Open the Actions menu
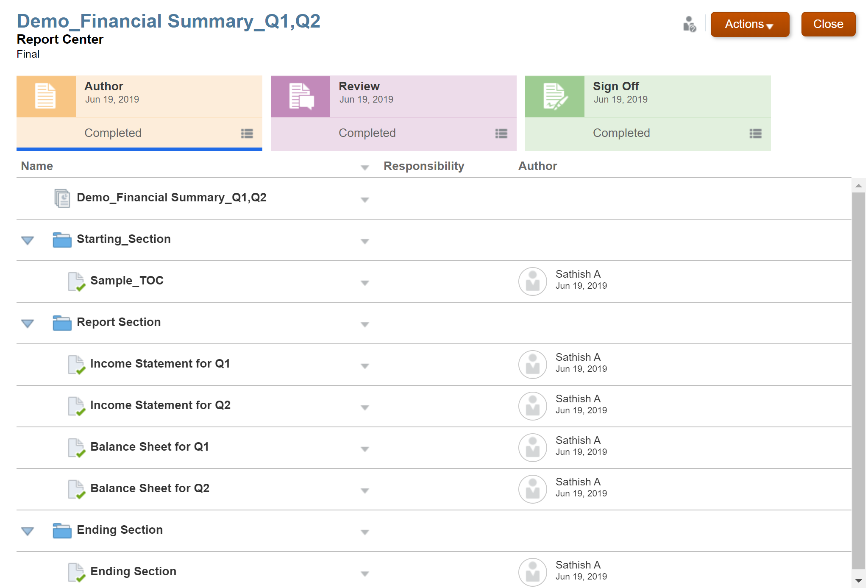This screenshot has width=868, height=588. pos(750,24)
